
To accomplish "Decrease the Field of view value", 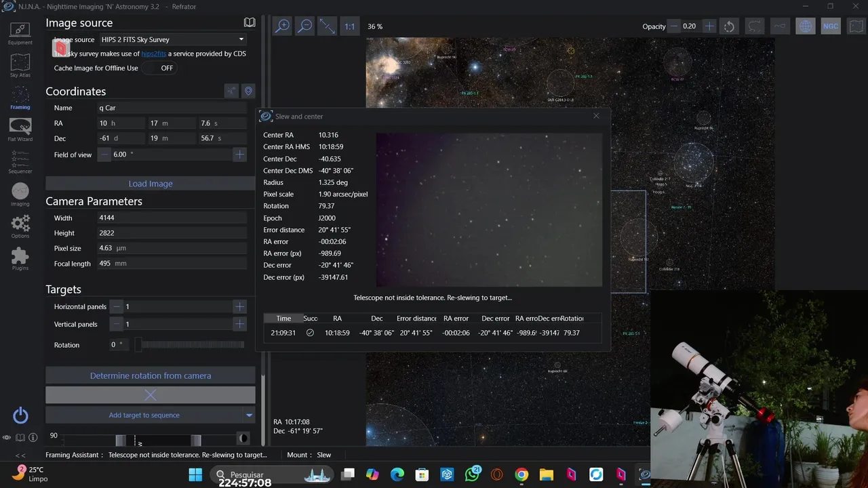I will click(x=104, y=155).
